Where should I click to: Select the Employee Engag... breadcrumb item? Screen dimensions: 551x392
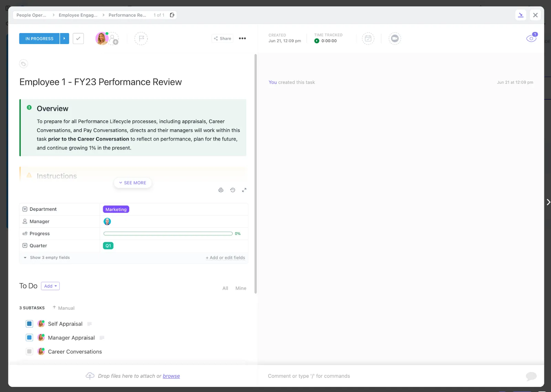pos(78,15)
